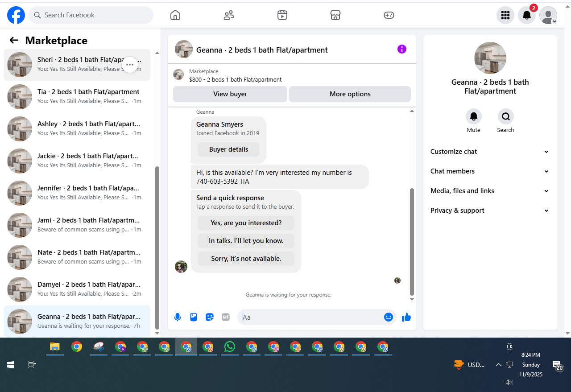Open the Friends icon in top navigation
The width and height of the screenshot is (571, 392).
tap(229, 15)
